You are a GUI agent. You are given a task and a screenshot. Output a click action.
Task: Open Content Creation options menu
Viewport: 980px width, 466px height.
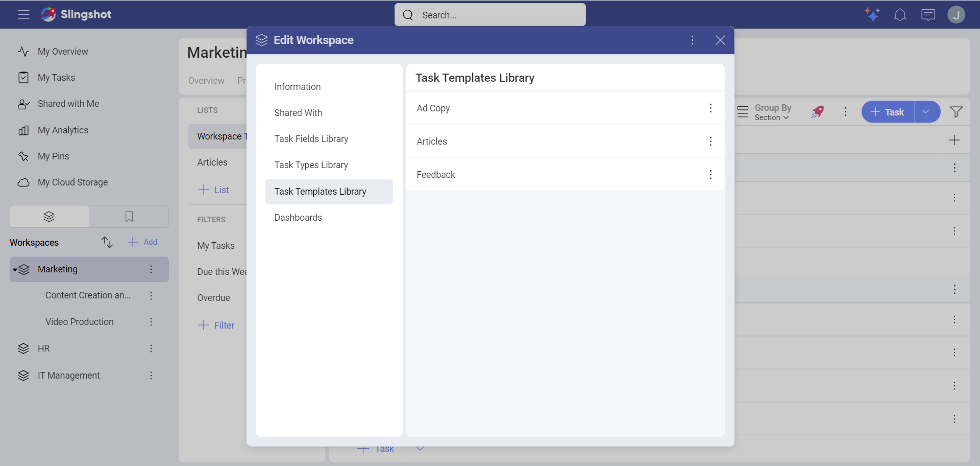[151, 296]
